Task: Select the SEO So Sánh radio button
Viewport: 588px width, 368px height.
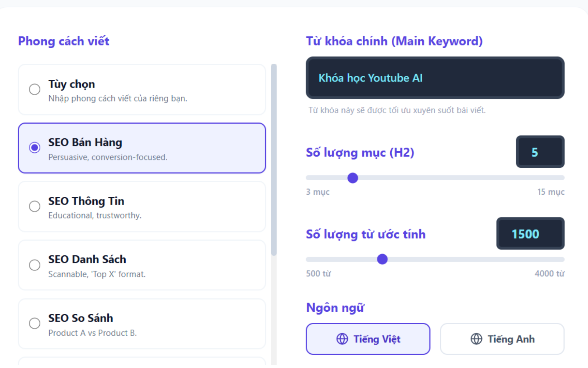Action: (x=35, y=323)
